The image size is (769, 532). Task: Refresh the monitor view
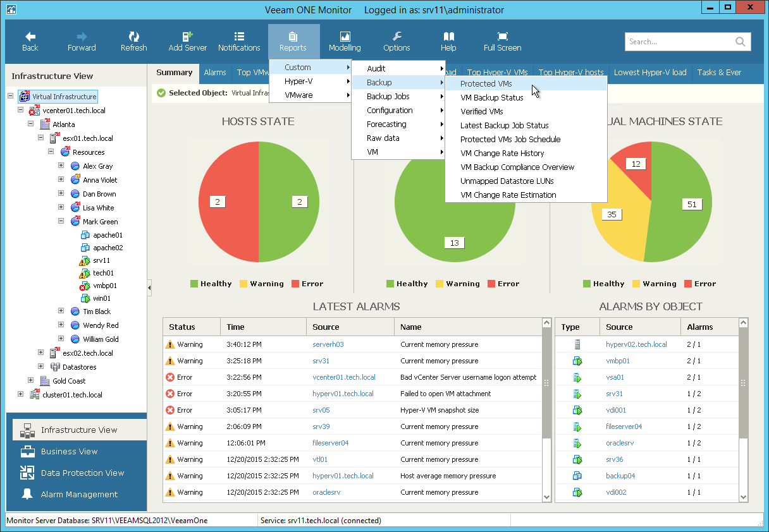133,42
